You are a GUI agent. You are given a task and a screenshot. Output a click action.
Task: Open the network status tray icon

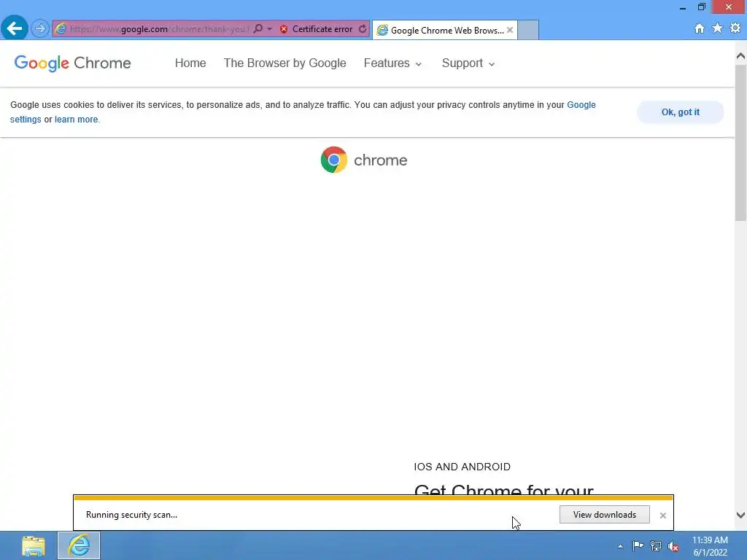(656, 546)
